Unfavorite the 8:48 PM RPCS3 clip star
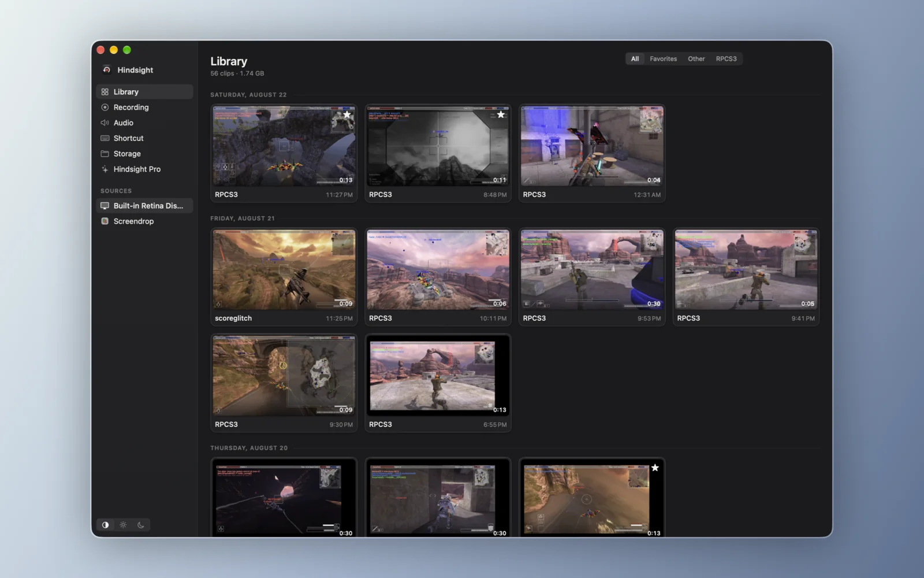This screenshot has width=924, height=578. click(501, 114)
